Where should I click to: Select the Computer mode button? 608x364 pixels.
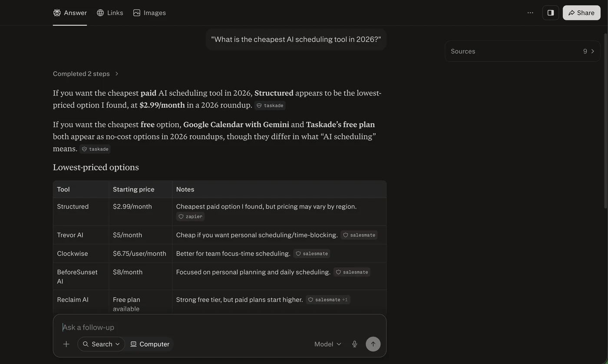[x=150, y=344]
